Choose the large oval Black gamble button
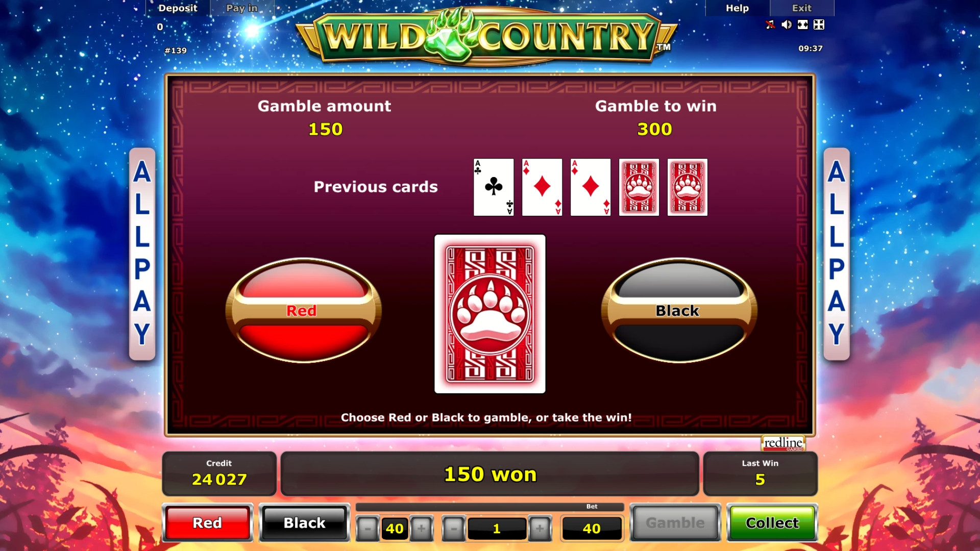The image size is (980, 551). click(x=679, y=310)
